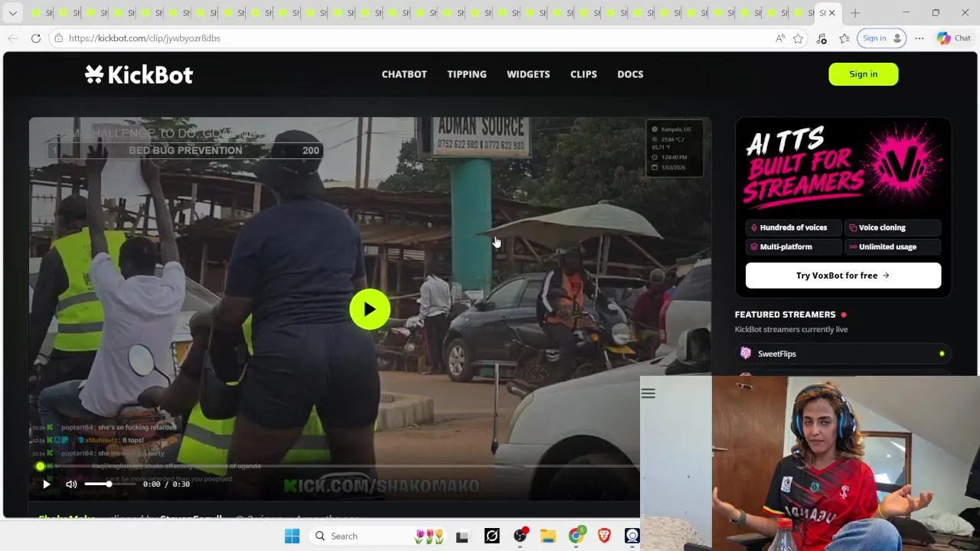
Task: Open OBS Studio from the taskbar
Action: (521, 536)
